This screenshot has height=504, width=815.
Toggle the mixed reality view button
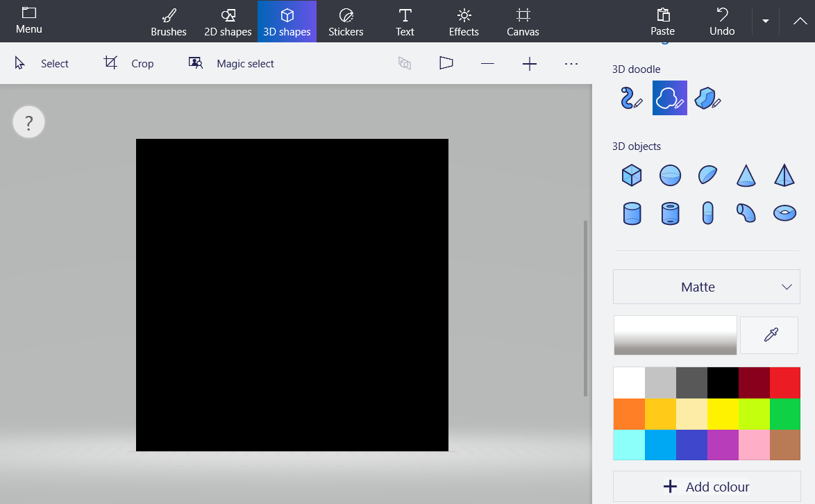(405, 63)
